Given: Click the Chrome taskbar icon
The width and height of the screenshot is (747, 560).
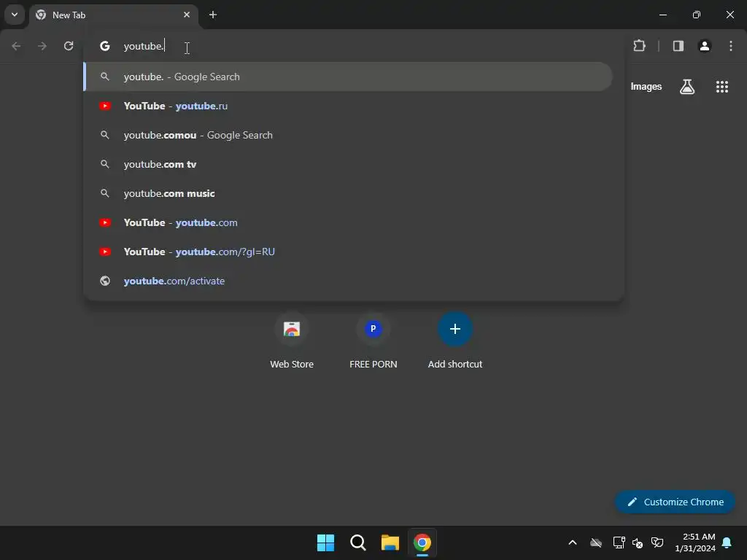Looking at the screenshot, I should [422, 542].
